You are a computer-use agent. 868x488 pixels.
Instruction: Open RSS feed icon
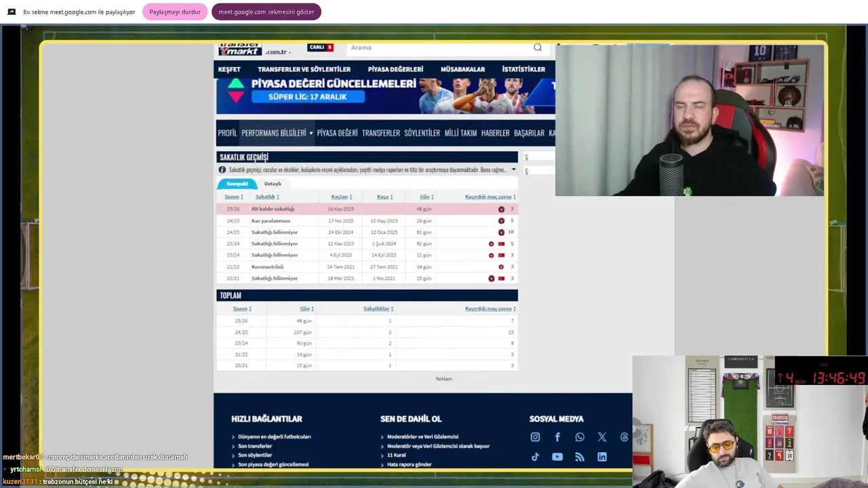[x=580, y=457]
